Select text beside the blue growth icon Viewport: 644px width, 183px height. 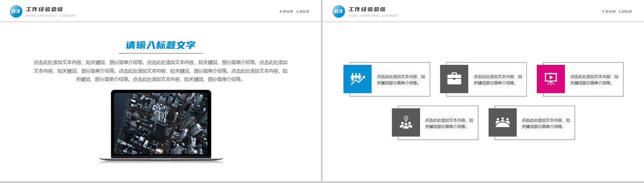(401, 80)
